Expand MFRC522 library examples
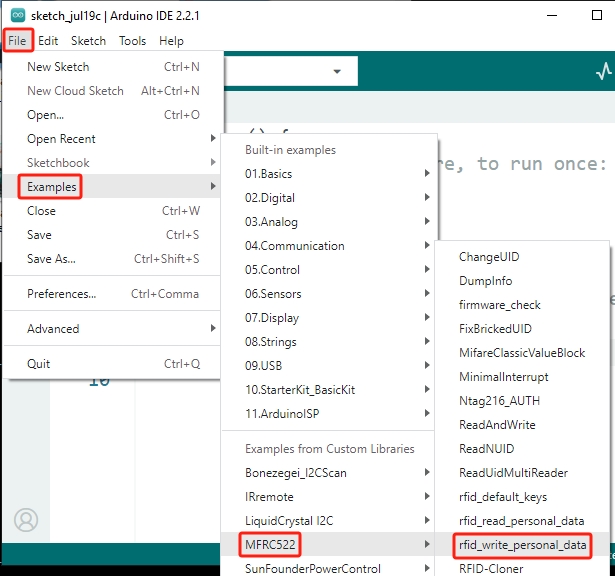 329,545
